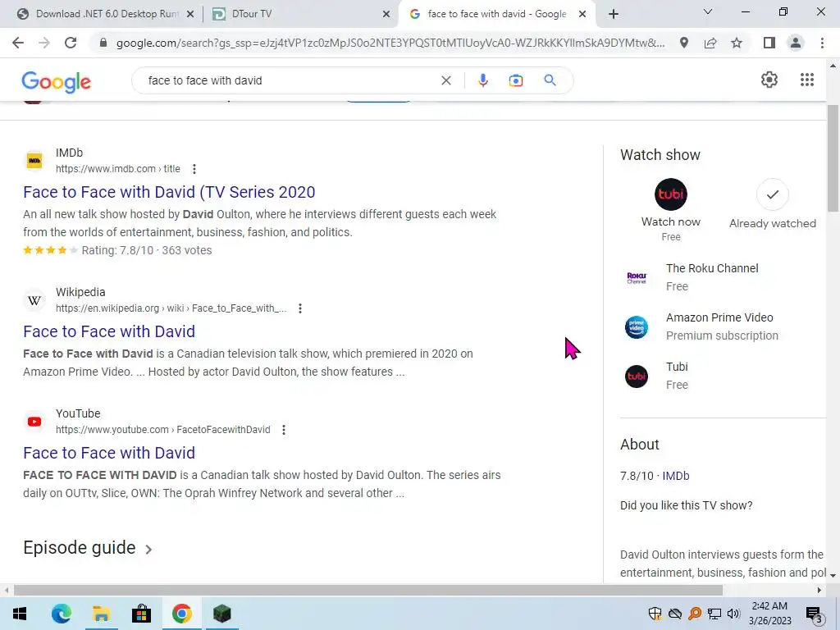Click the Tubi Watch now logo
Screen dimensions: 840x630
tap(671, 194)
